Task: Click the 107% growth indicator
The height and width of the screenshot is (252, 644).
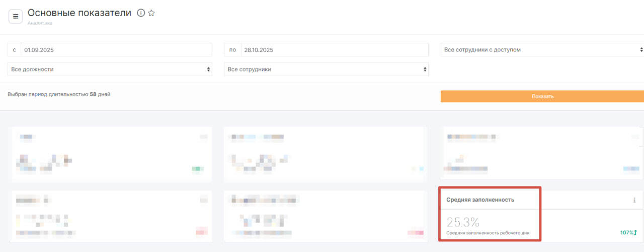Action: coord(629,233)
